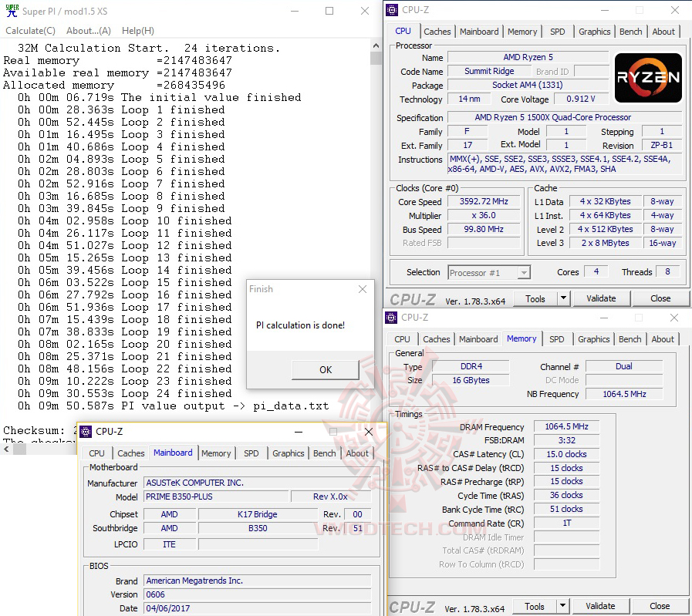Close the Mainboard CPU-Z window
The image size is (692, 616).
click(369, 432)
